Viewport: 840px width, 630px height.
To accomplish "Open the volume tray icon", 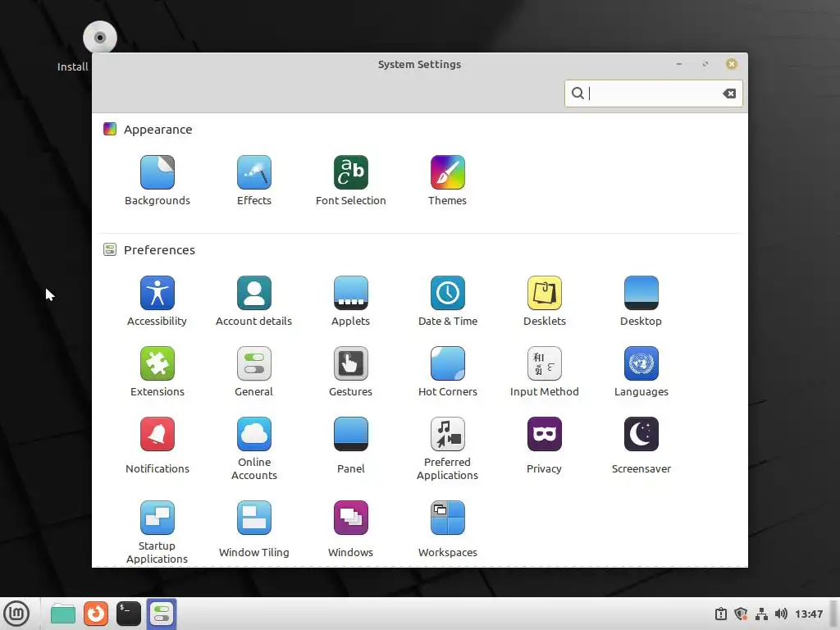I will [x=781, y=614].
